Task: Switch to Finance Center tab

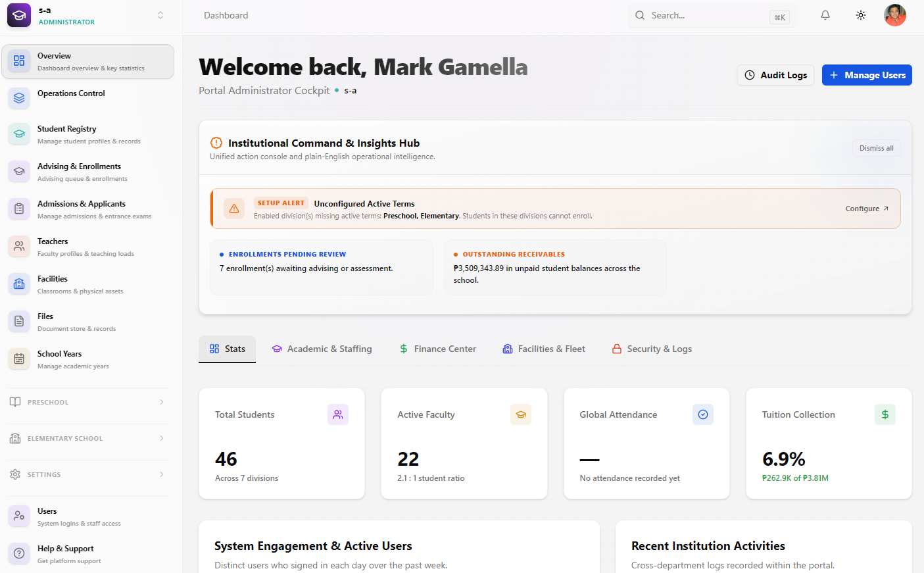Action: pyautogui.click(x=438, y=349)
